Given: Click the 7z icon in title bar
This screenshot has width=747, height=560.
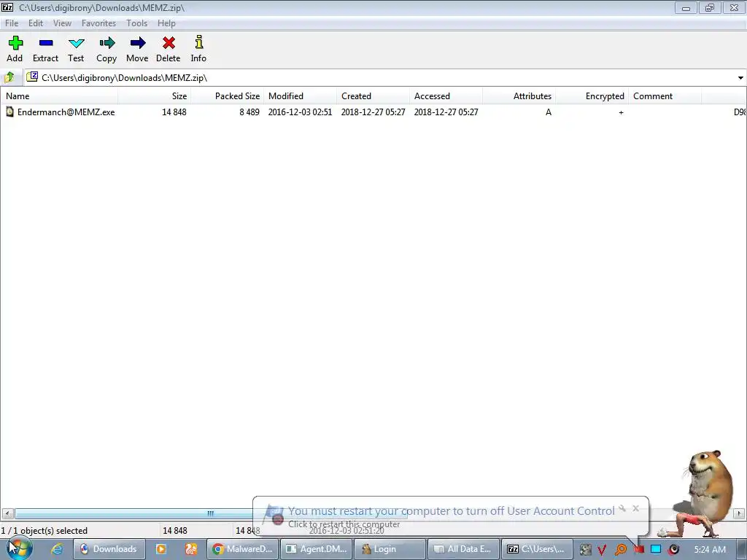Looking at the screenshot, I should pyautogui.click(x=7, y=7).
